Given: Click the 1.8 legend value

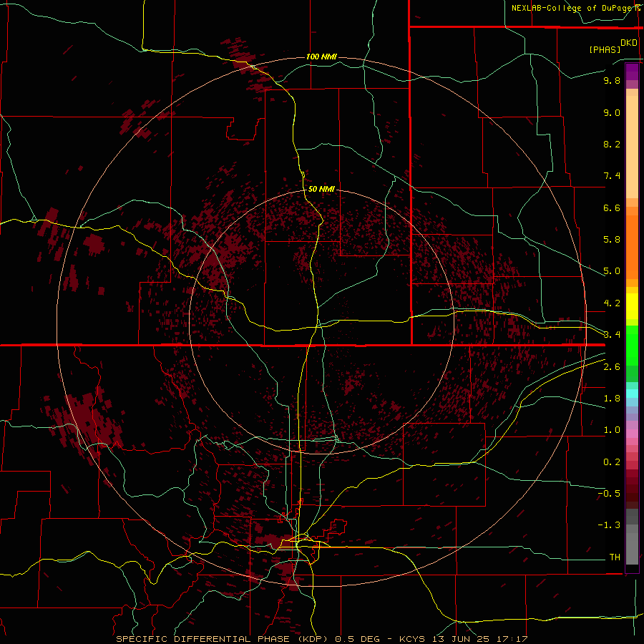Looking at the screenshot, I should point(612,399).
